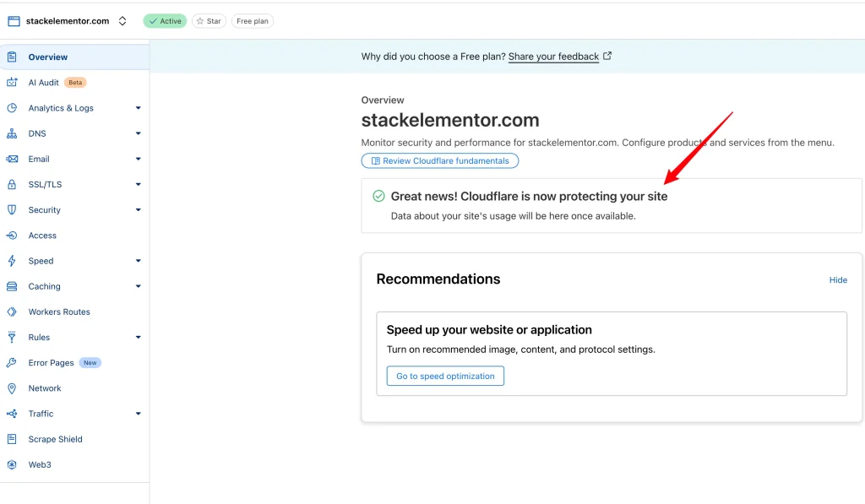
Task: Click the green Active status badge
Action: [165, 21]
